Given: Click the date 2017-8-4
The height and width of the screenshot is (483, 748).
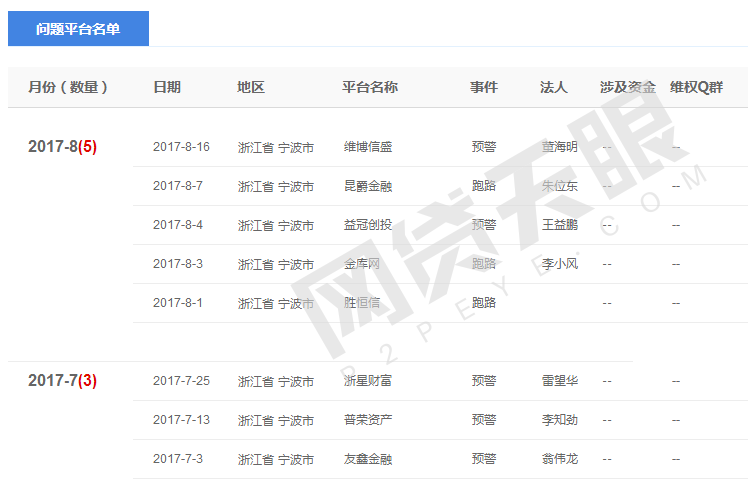Looking at the screenshot, I should pos(178,225).
